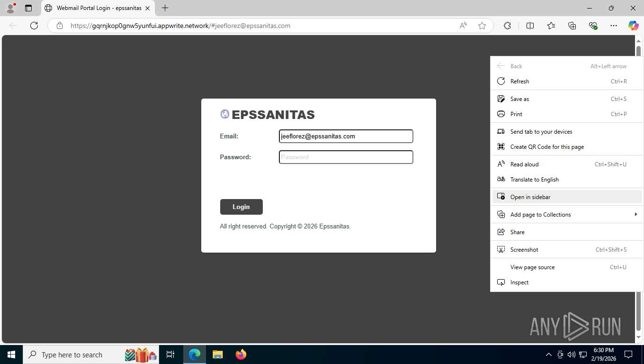Screen dimensions: 644x364
Task: Choose Print in context menu
Action: [567, 114]
